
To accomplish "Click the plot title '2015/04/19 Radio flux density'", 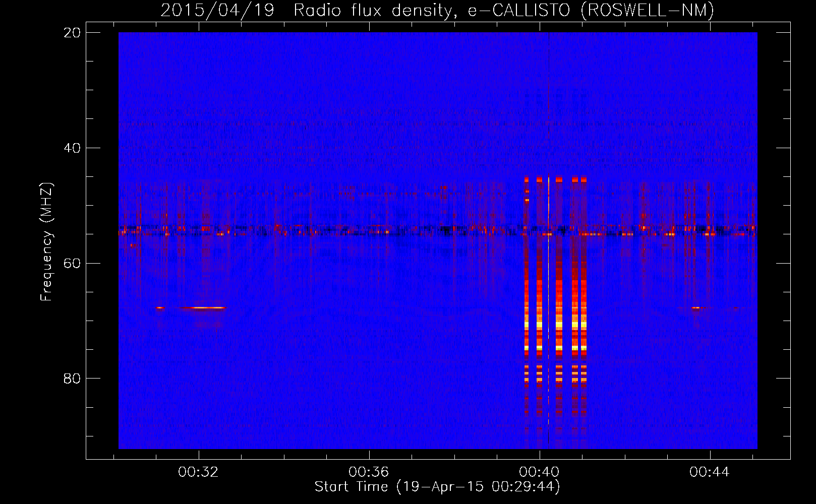I will tap(306, 10).
